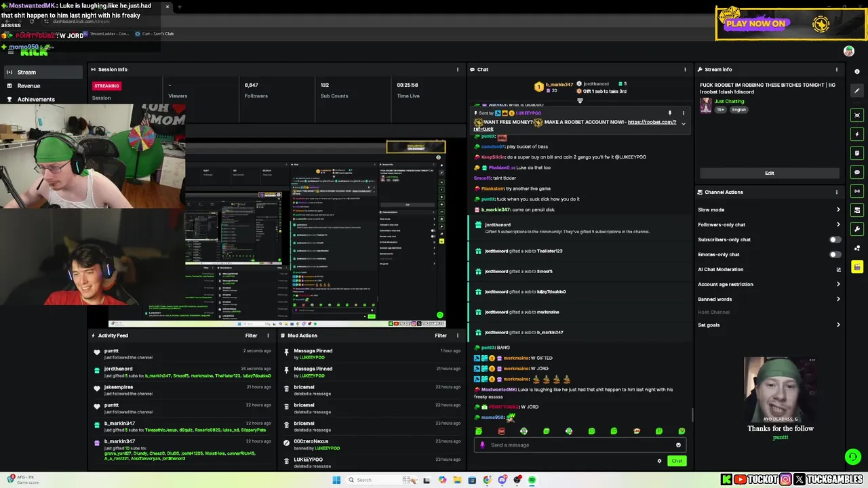The width and height of the screenshot is (868, 488).
Task: Open chat settings gear icon
Action: (x=659, y=461)
